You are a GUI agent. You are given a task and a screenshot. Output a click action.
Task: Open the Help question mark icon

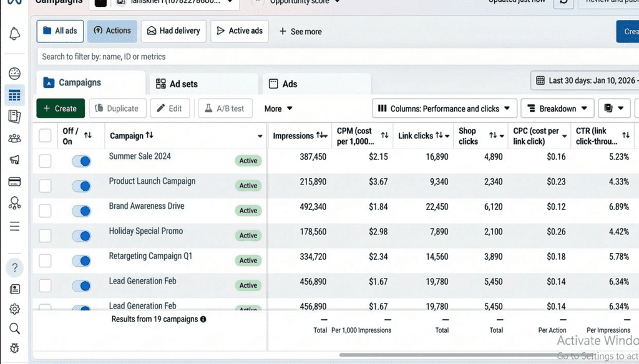click(x=15, y=267)
